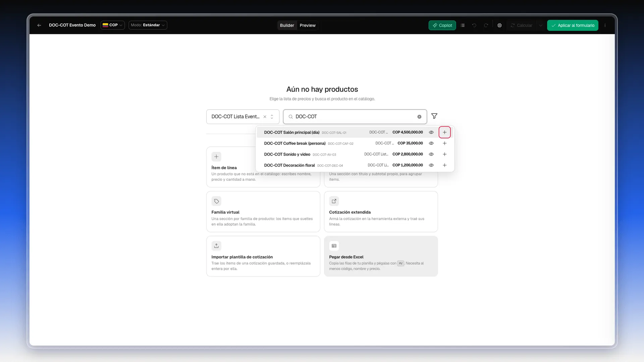Select DOC-COT Sonido y video result
Viewport: 644px width, 362px height.
pos(355,154)
